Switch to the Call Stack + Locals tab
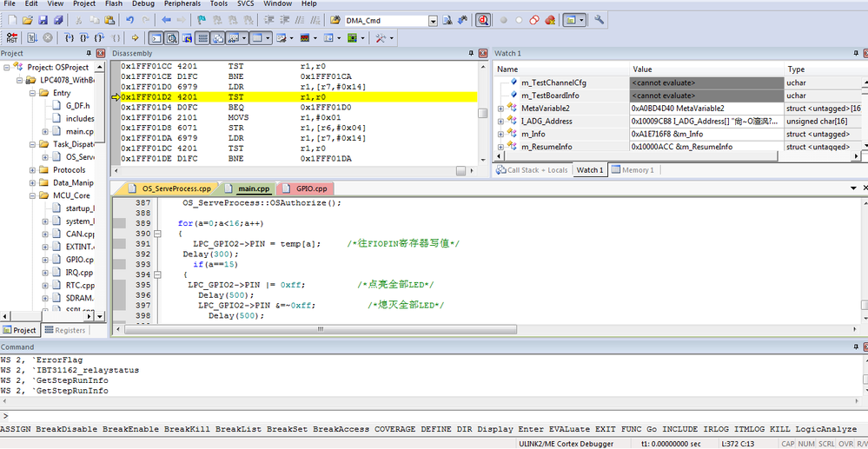Screen dimensions: 868x449 532,170
